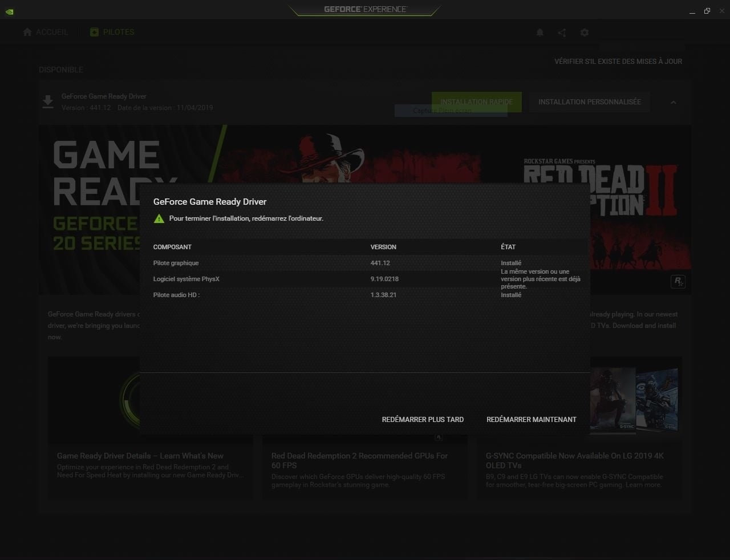This screenshot has width=730, height=560.
Task: Click Vérifier s'il existe des mises à jour
Action: click(618, 61)
